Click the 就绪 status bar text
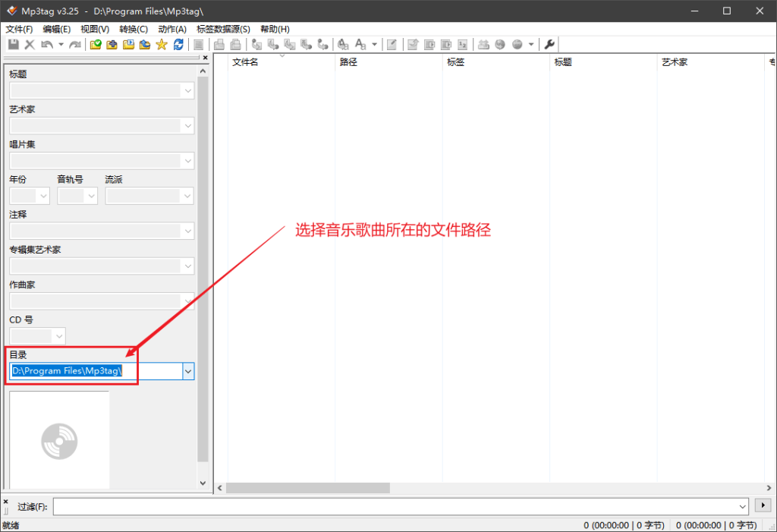Screen dimensions: 777x532 click(x=11, y=526)
